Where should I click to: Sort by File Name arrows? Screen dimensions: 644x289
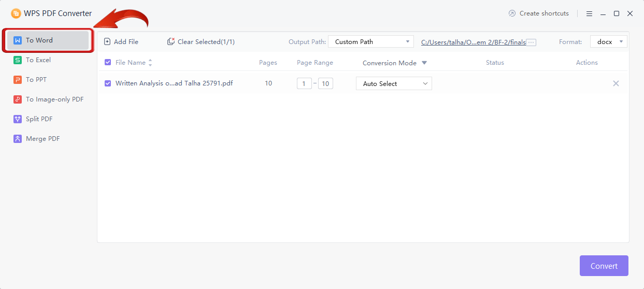coord(150,63)
